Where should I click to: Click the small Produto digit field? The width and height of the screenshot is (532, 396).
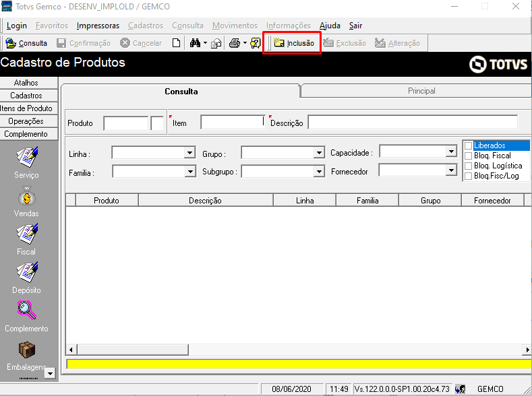point(157,123)
